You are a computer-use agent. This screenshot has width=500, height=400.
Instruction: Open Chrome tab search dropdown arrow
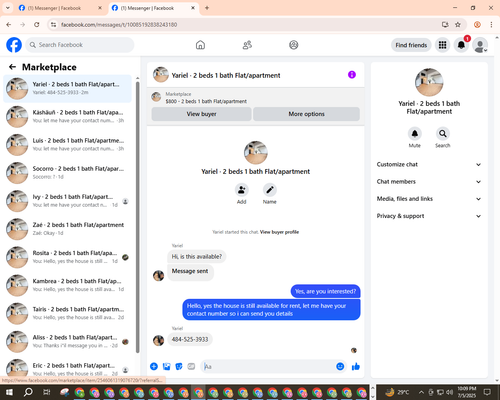(x=7, y=8)
